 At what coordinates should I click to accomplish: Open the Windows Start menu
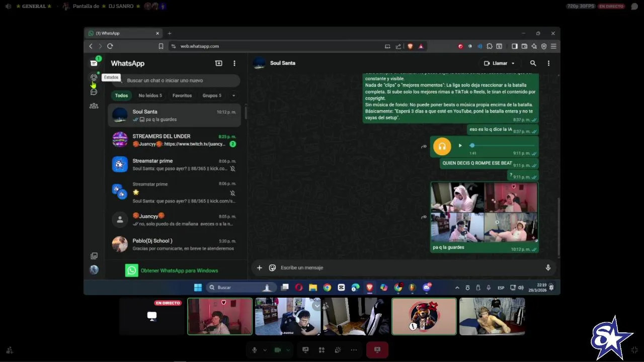[x=198, y=288]
